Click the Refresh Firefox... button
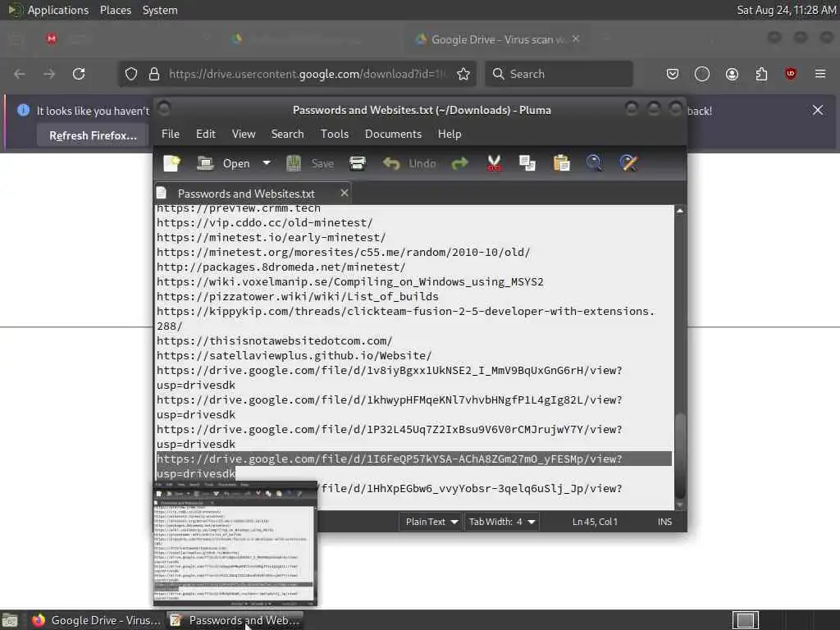This screenshot has width=840, height=630. pos(93,135)
